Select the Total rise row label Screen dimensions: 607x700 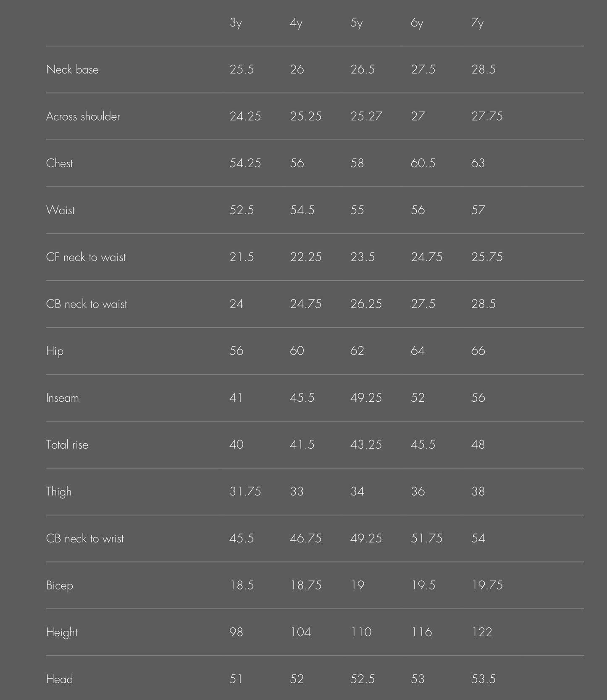pyautogui.click(x=67, y=445)
